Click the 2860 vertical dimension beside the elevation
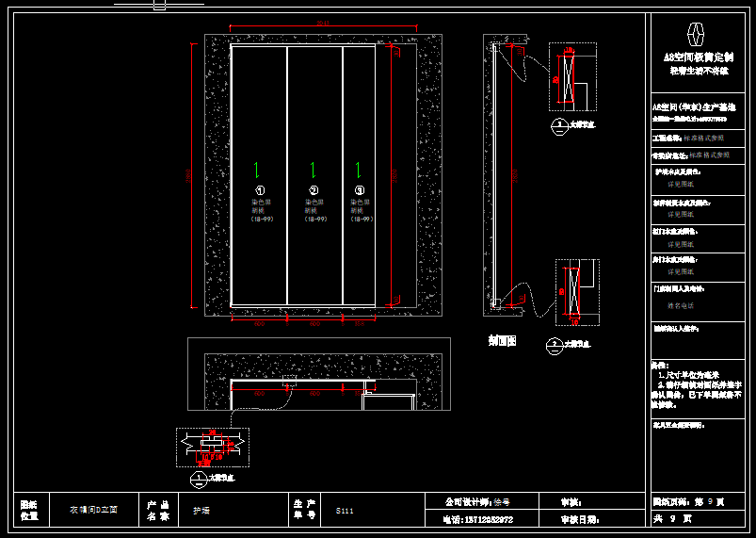Screen dimensions: 756x538 pos(188,175)
